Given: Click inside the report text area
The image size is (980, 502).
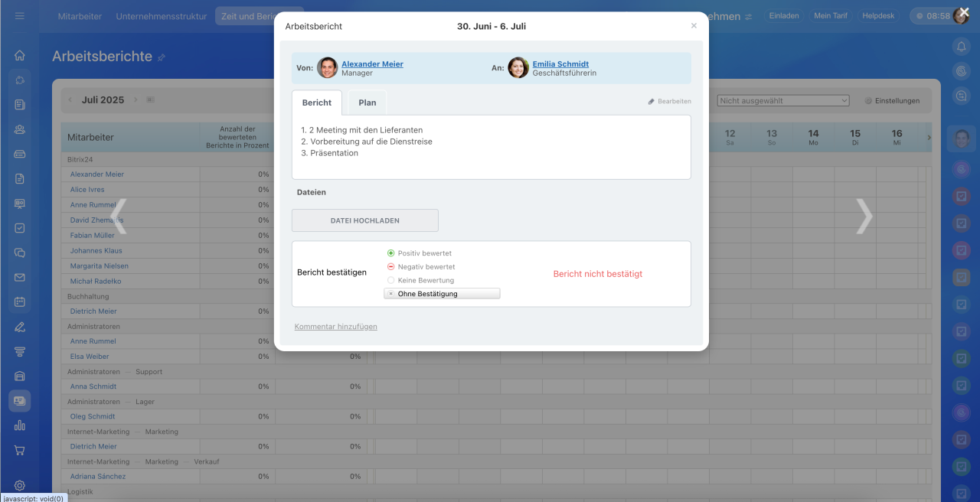Looking at the screenshot, I should [x=491, y=147].
